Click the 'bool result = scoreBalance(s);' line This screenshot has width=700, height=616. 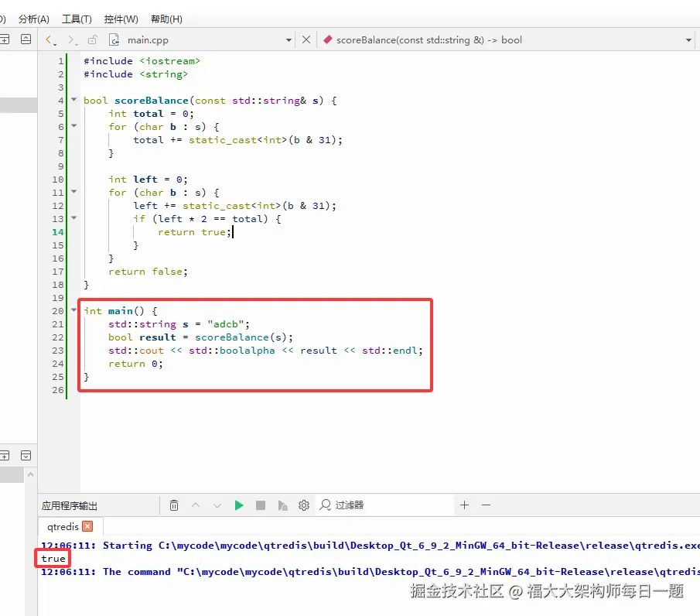point(200,337)
